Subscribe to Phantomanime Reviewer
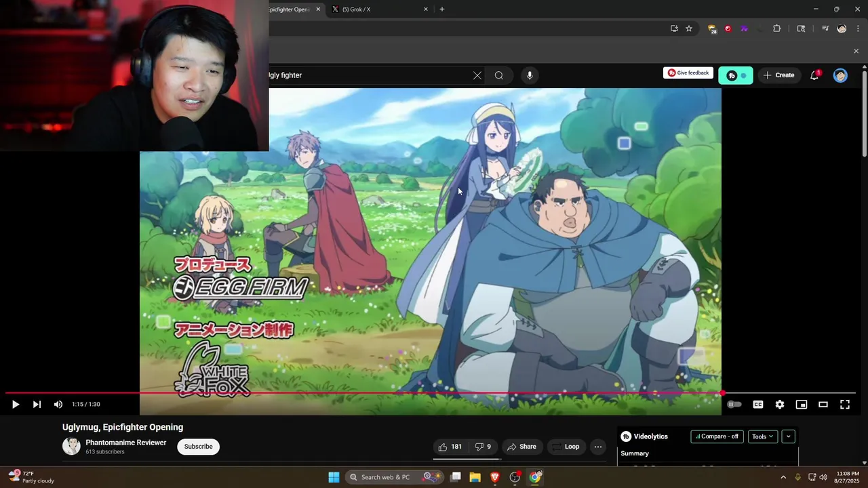This screenshot has width=868, height=488. click(x=198, y=447)
